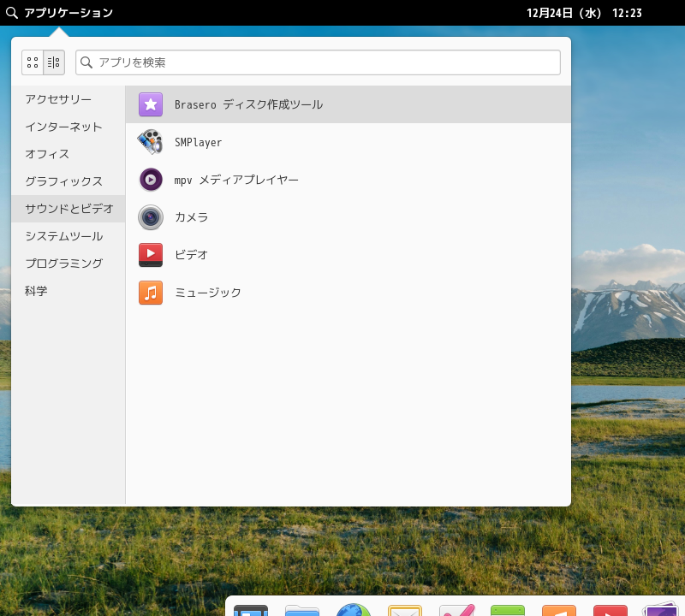Image resolution: width=685 pixels, height=616 pixels.
Task: Choose the グラフィックス category
Action: [x=63, y=181]
